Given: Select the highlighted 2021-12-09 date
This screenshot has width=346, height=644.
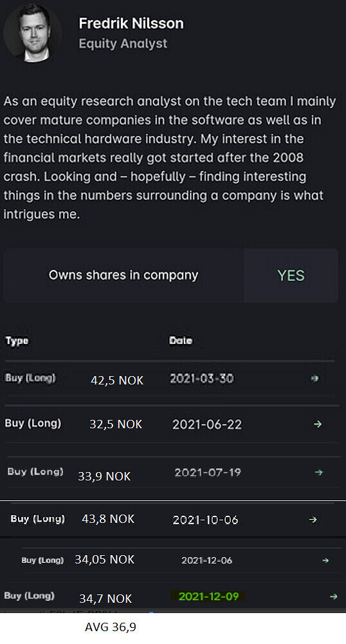Looking at the screenshot, I should [208, 596].
